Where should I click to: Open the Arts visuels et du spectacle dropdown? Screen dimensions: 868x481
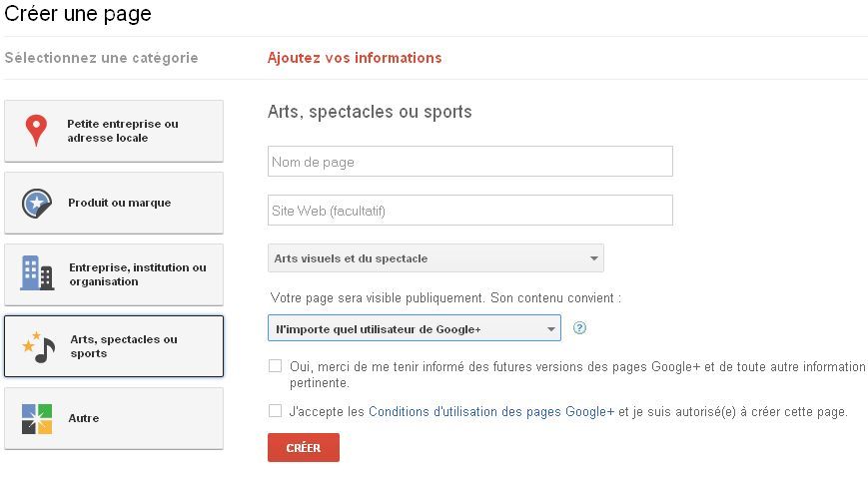435,258
